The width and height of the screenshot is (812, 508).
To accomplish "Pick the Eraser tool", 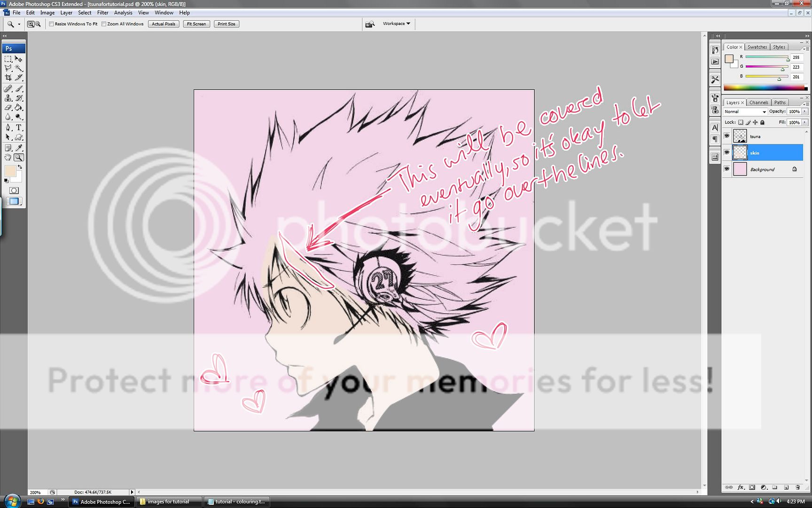I will click(x=8, y=108).
